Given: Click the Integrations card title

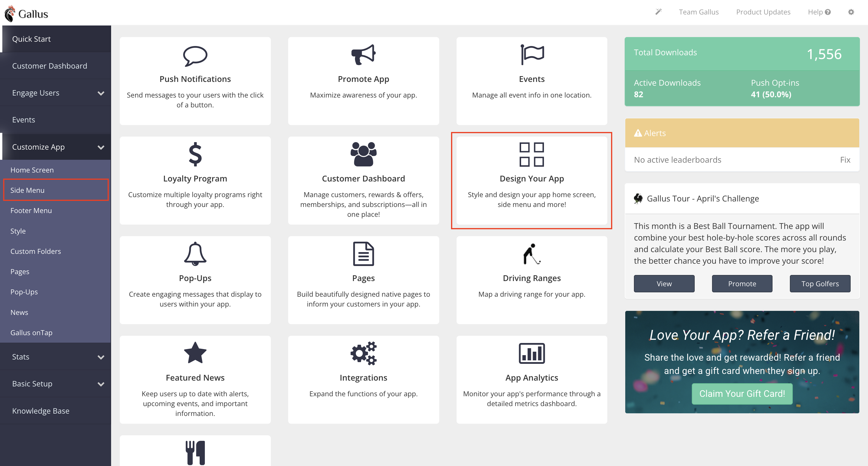Looking at the screenshot, I should [363, 378].
